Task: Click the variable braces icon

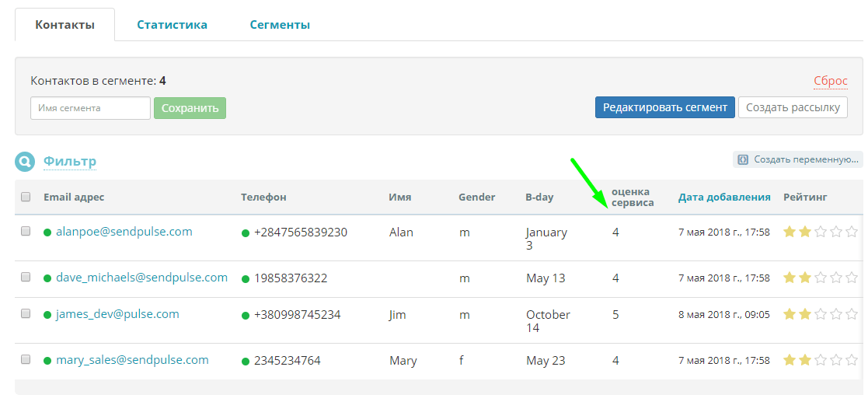Action: coord(743,159)
